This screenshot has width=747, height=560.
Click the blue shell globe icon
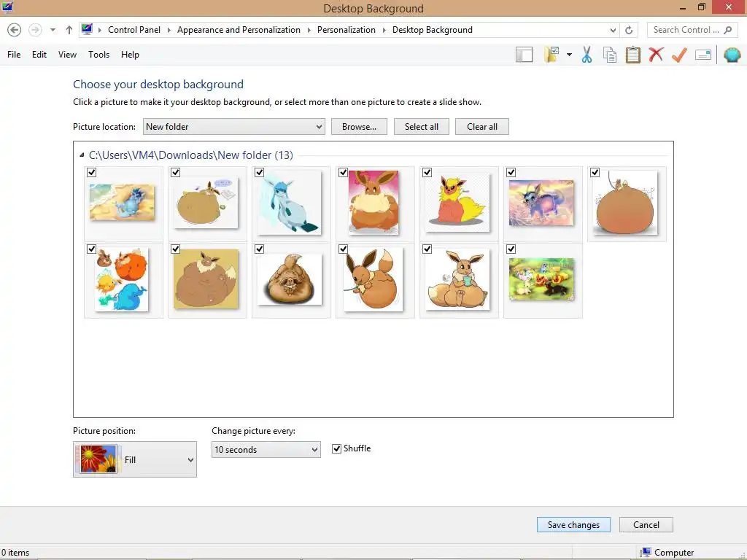[x=732, y=55]
